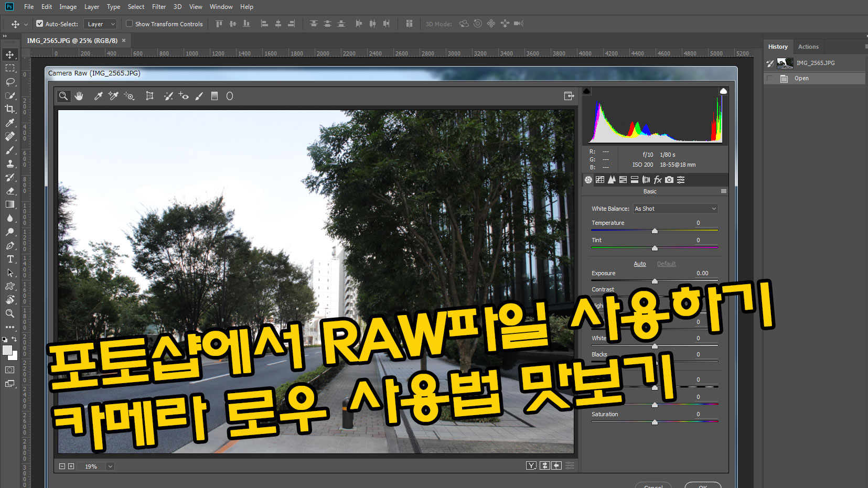Toggle the Auto-Select checkbox
The height and width of the screenshot is (488, 868).
[x=39, y=24]
